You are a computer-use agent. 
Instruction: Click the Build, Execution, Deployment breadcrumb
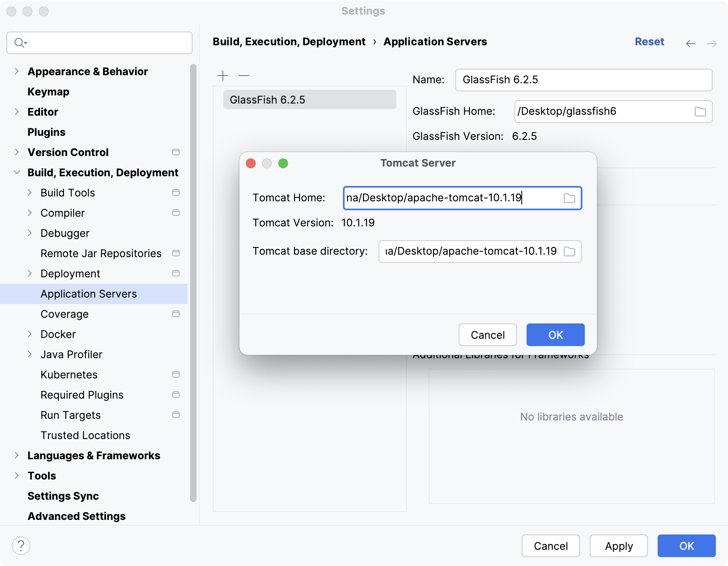[x=288, y=41]
